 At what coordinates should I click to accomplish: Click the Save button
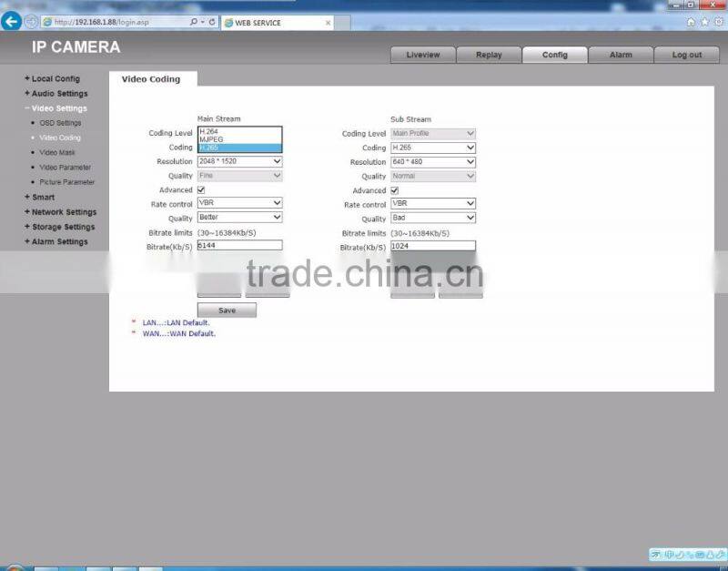(x=227, y=311)
